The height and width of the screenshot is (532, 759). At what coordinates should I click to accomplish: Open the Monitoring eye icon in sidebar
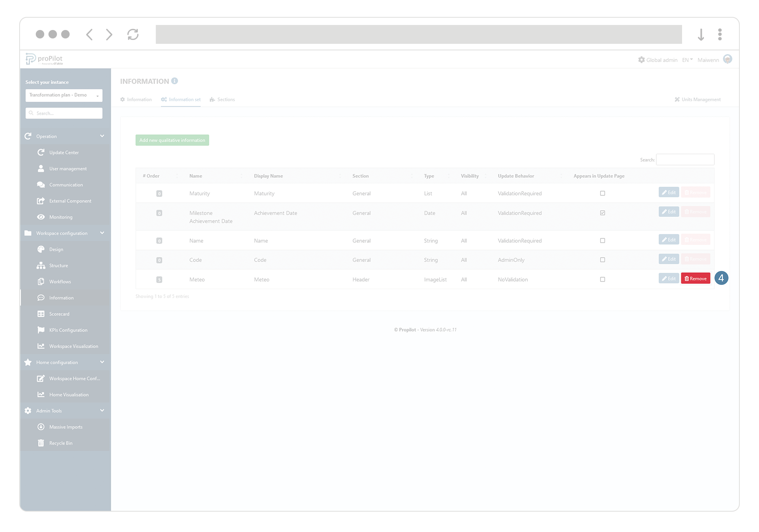[x=41, y=217]
